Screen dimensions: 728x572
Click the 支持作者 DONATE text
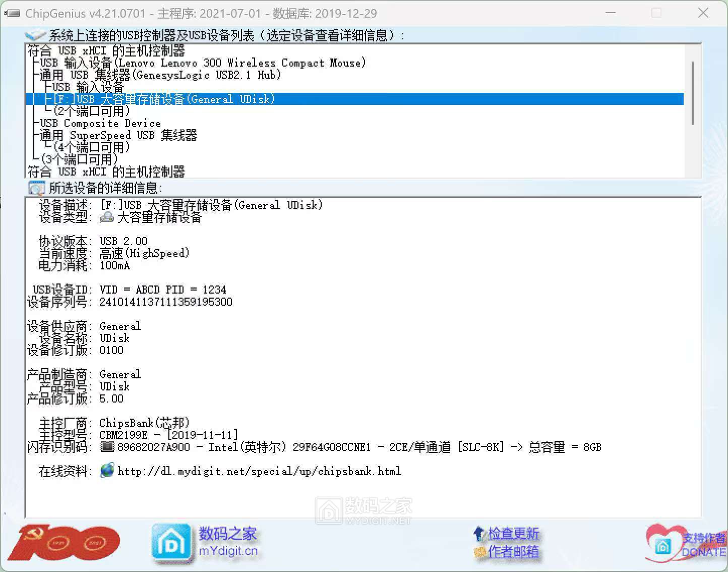pos(704,545)
